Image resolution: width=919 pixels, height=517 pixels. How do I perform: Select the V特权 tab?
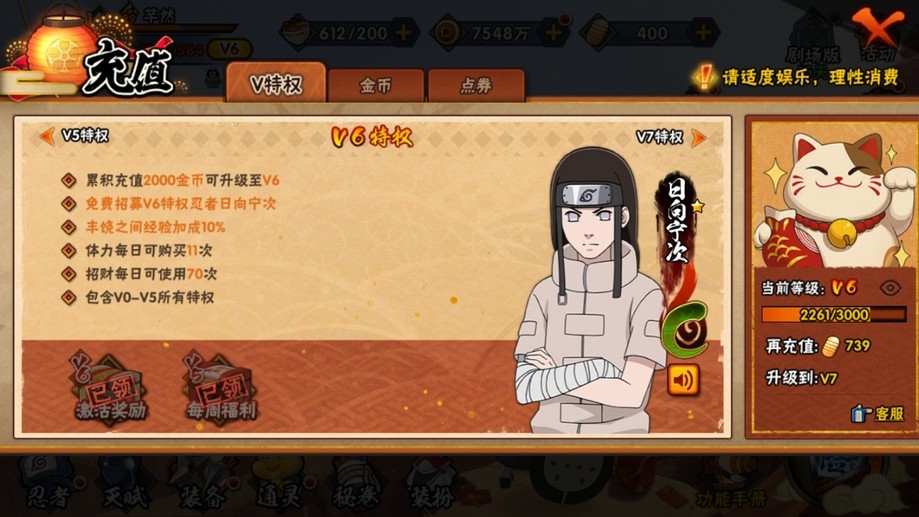276,83
